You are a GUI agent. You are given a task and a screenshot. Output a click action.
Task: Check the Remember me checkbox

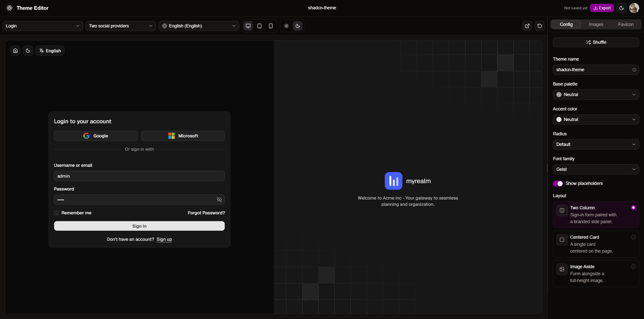pos(56,213)
